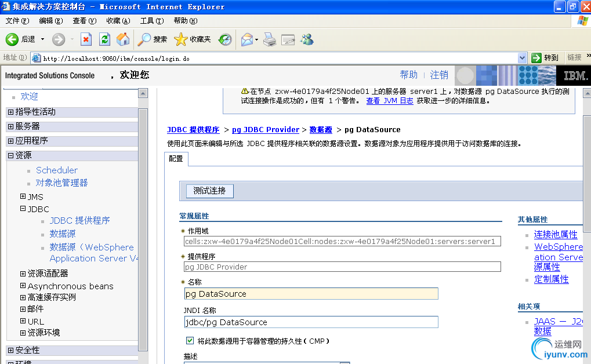Click the Windows flag logo
The width and height of the screenshot is (591, 364).
pyautogui.click(x=583, y=21)
